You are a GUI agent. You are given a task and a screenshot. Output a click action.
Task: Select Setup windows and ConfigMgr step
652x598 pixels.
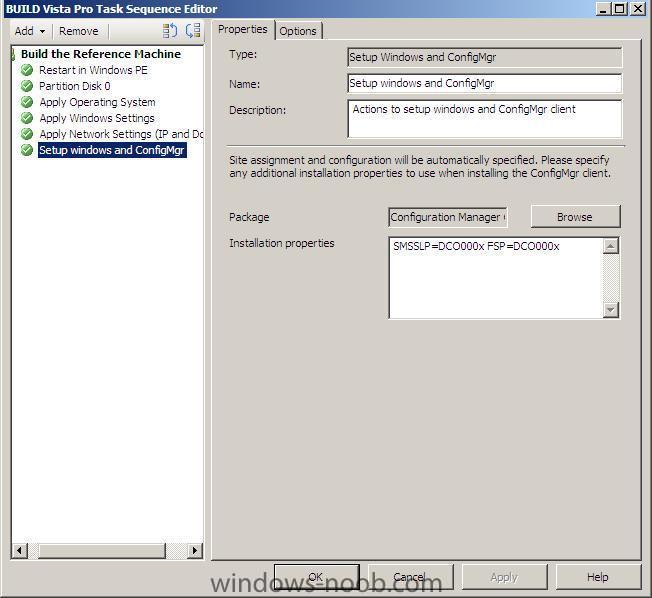point(112,150)
